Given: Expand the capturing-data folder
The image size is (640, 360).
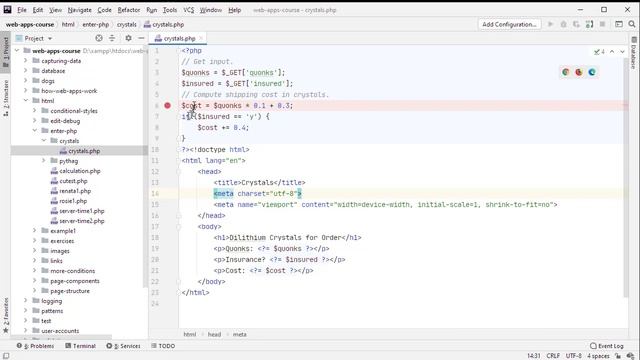Looking at the screenshot, I should 25,61.
